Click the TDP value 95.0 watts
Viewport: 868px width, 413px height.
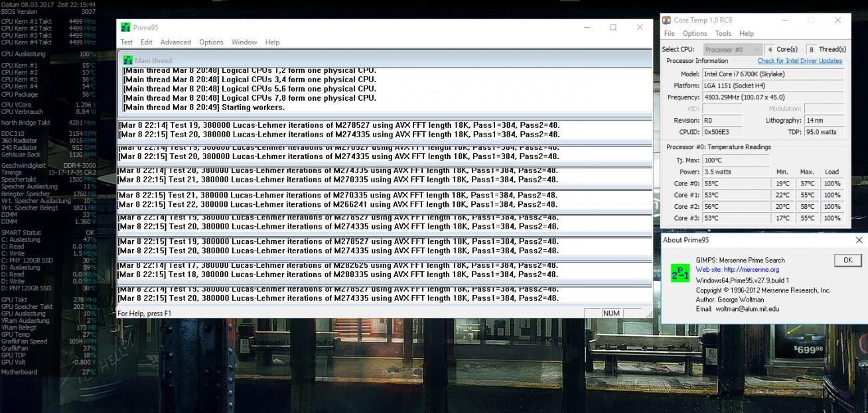click(824, 132)
